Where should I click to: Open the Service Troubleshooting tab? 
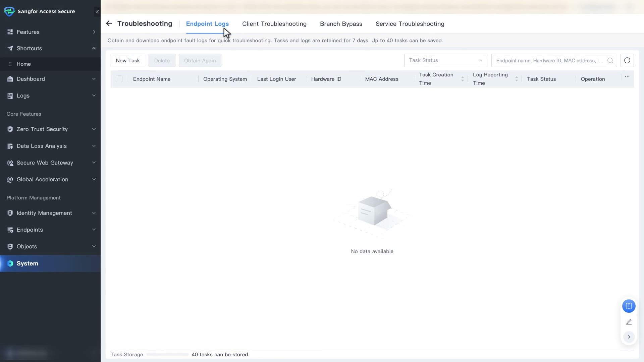pos(410,24)
